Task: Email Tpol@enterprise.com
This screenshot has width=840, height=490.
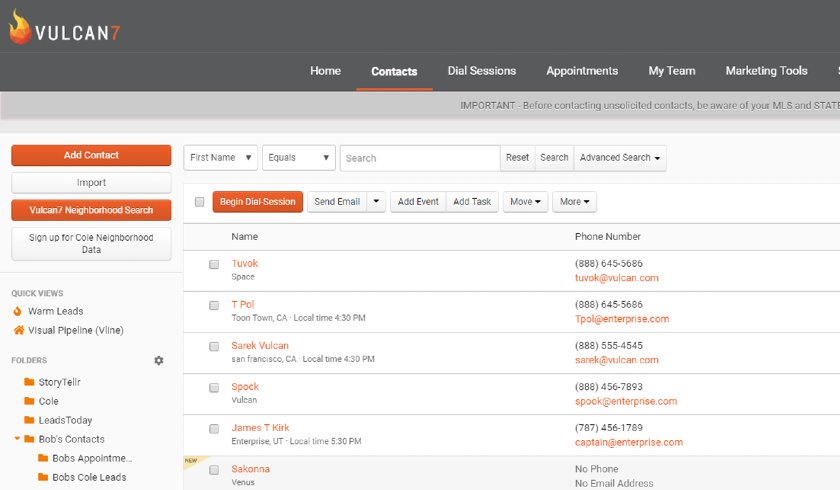Action: click(622, 319)
